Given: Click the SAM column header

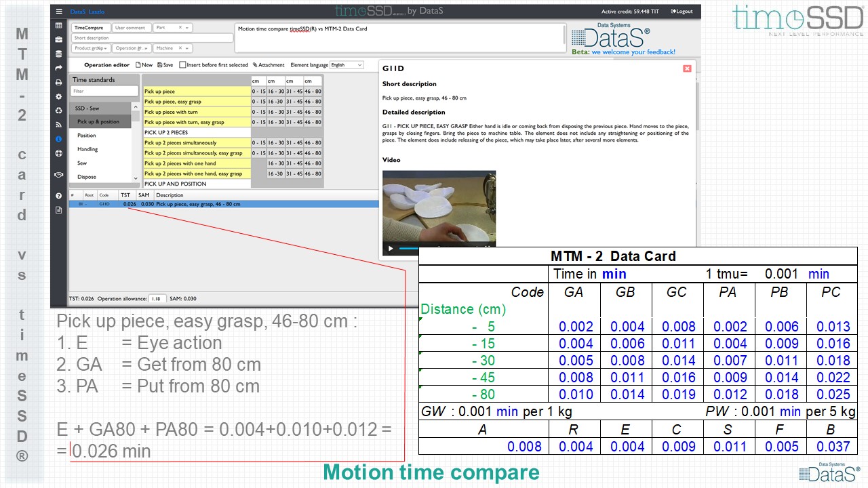Looking at the screenshot, I should tap(144, 195).
